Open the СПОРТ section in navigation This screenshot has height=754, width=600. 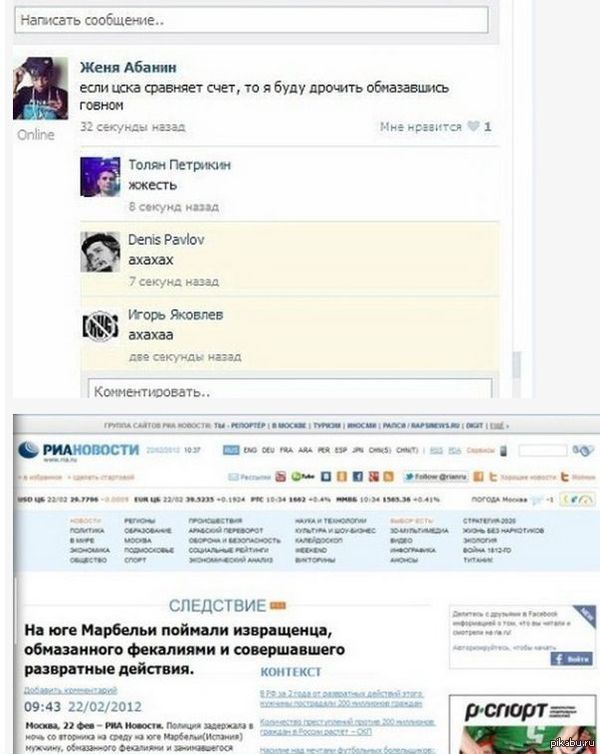pyautogui.click(x=135, y=560)
